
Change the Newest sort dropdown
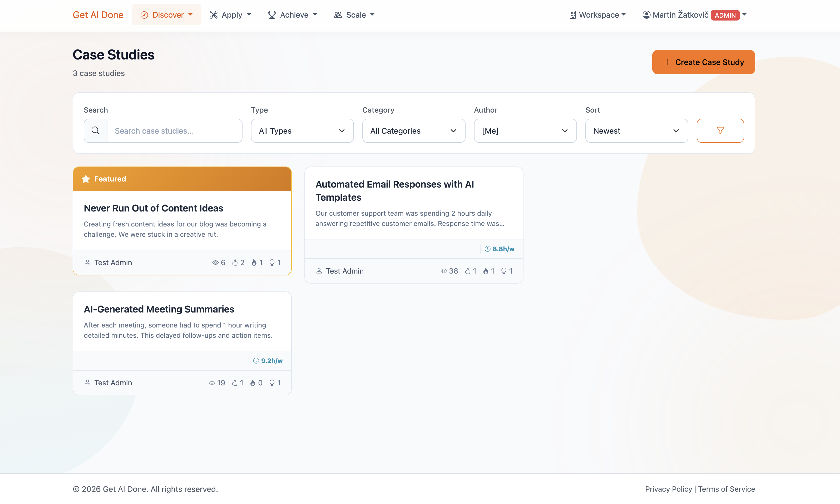[636, 131]
